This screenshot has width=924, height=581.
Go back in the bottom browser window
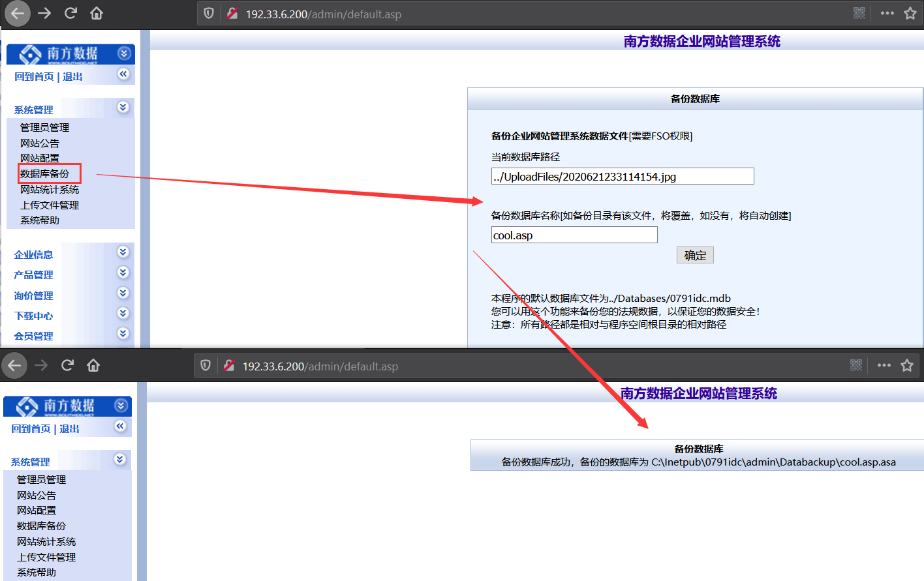14,365
